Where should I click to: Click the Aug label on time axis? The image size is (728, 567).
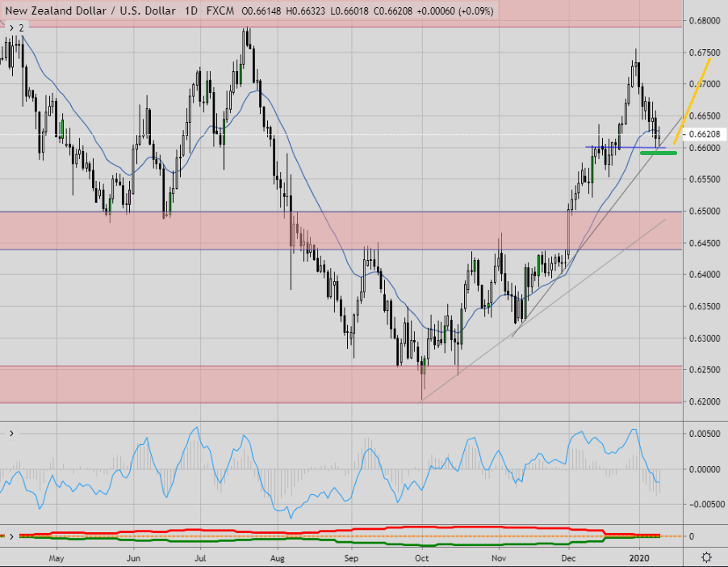[x=277, y=558]
